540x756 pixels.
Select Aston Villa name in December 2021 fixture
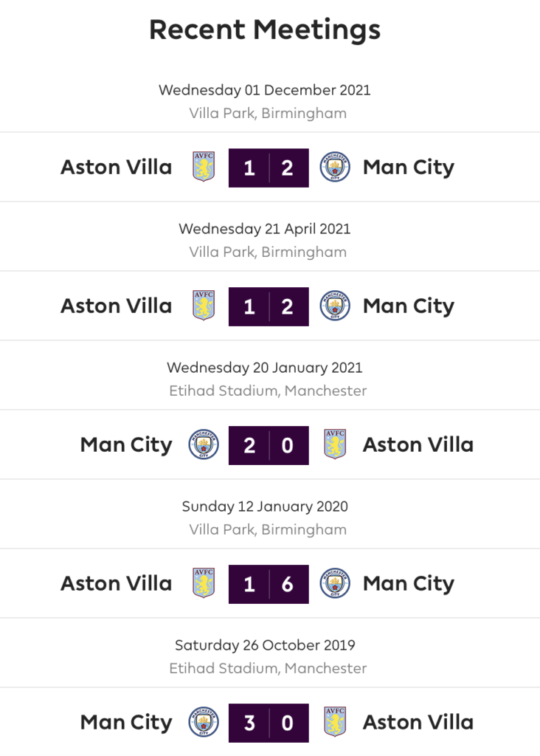click(116, 168)
